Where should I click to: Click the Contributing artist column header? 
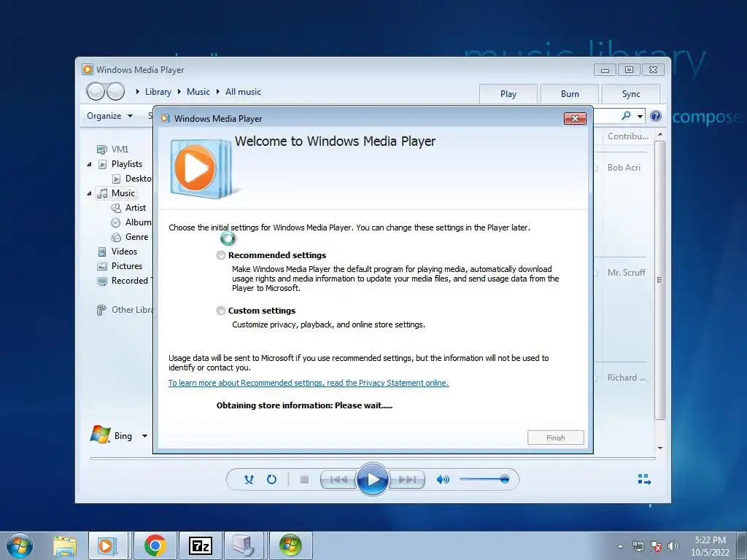coord(627,136)
